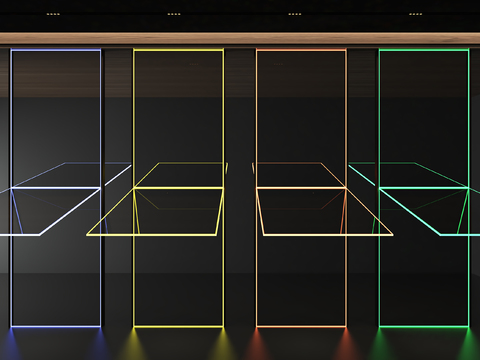Click the wooden ceiling beam
This screenshot has height=360, width=480.
coord(240,39)
